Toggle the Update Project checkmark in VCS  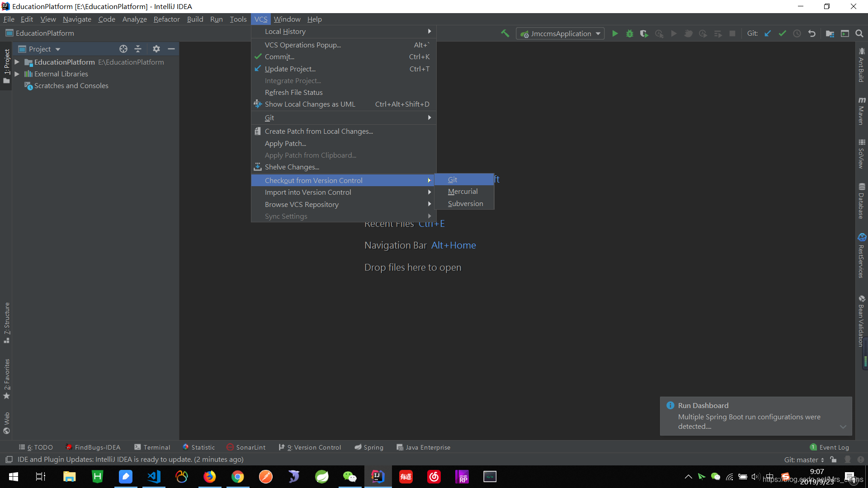pyautogui.click(x=290, y=69)
